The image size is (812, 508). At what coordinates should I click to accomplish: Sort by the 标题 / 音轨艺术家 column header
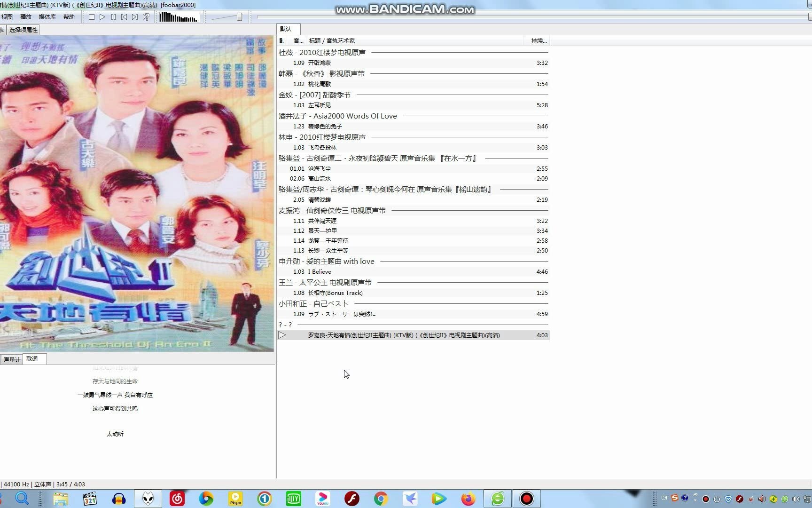(x=414, y=41)
